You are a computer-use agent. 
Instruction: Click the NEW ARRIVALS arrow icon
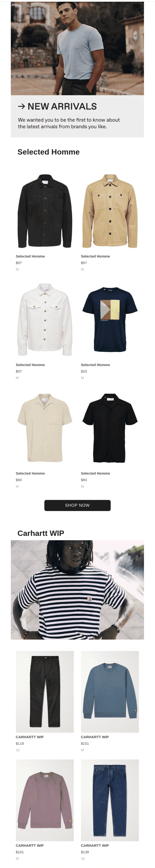[x=21, y=107]
